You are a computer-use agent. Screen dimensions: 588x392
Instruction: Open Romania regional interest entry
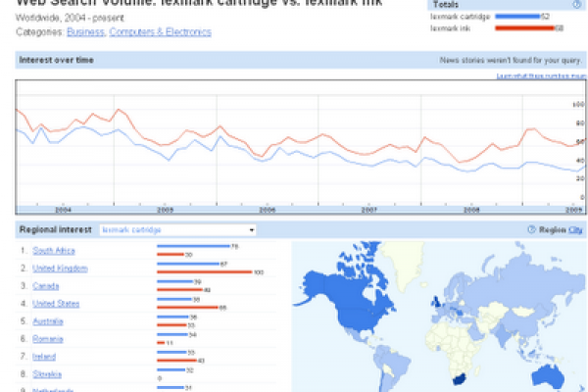pos(48,338)
